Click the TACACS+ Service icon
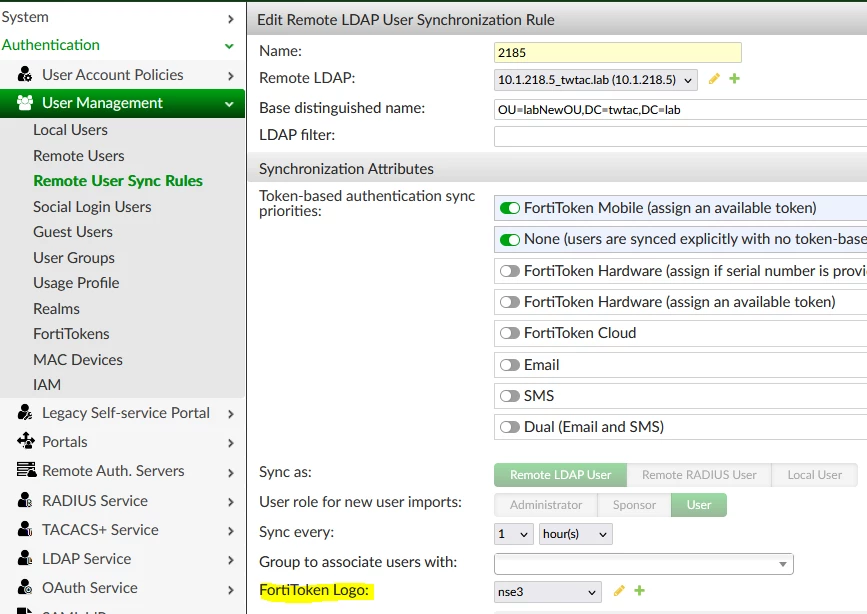Image resolution: width=867 pixels, height=614 pixels. tap(25, 529)
